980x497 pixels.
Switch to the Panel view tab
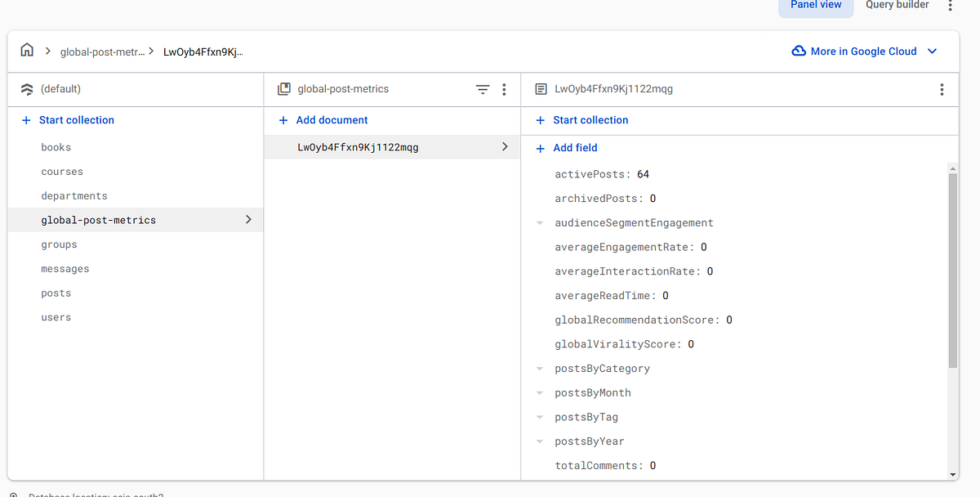point(815,5)
